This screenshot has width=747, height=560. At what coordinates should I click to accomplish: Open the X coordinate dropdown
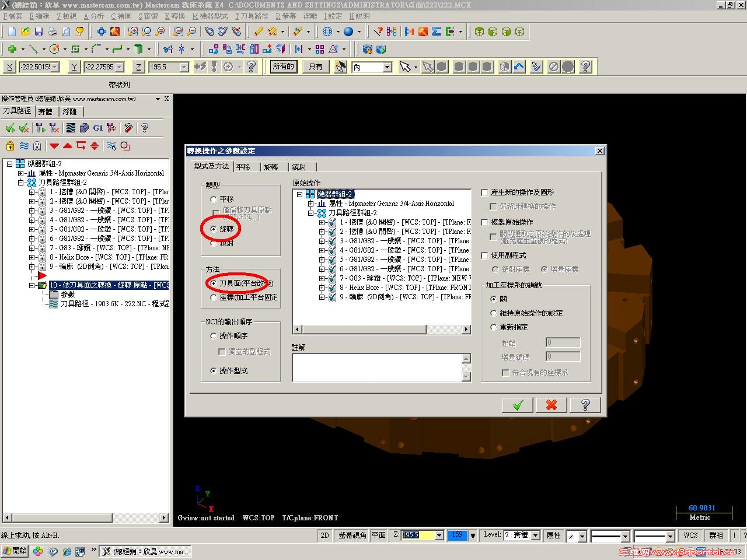(x=55, y=67)
